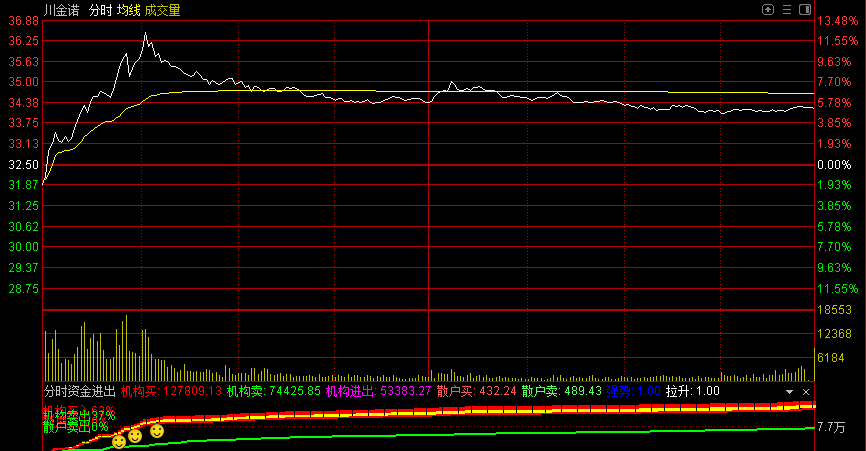Open the three-line list menu icon

coord(786,9)
